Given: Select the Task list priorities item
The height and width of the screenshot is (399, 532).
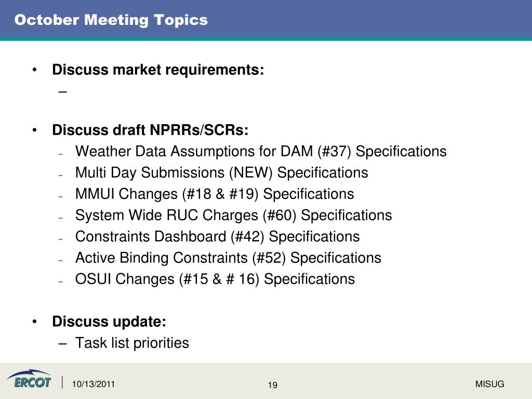Looking at the screenshot, I should click(x=132, y=343).
